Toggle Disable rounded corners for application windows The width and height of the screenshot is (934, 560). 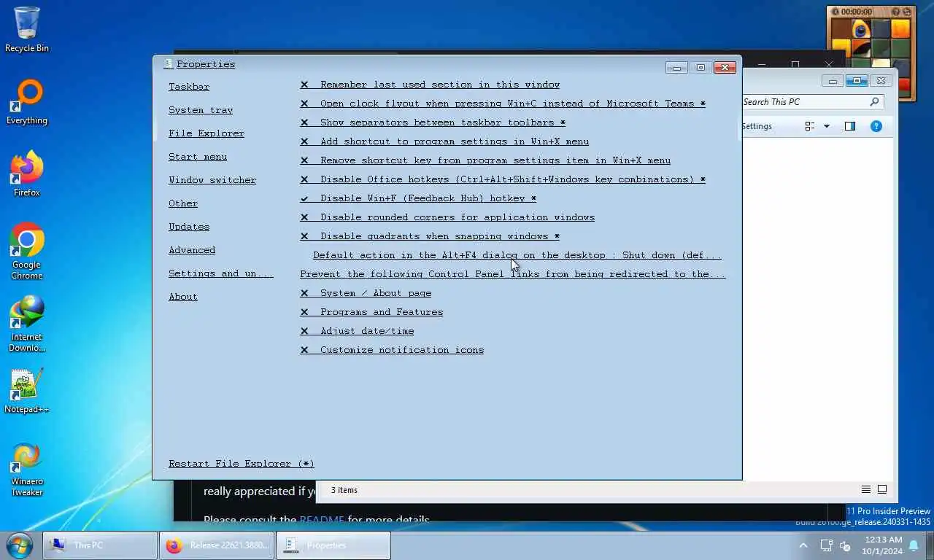click(x=447, y=217)
